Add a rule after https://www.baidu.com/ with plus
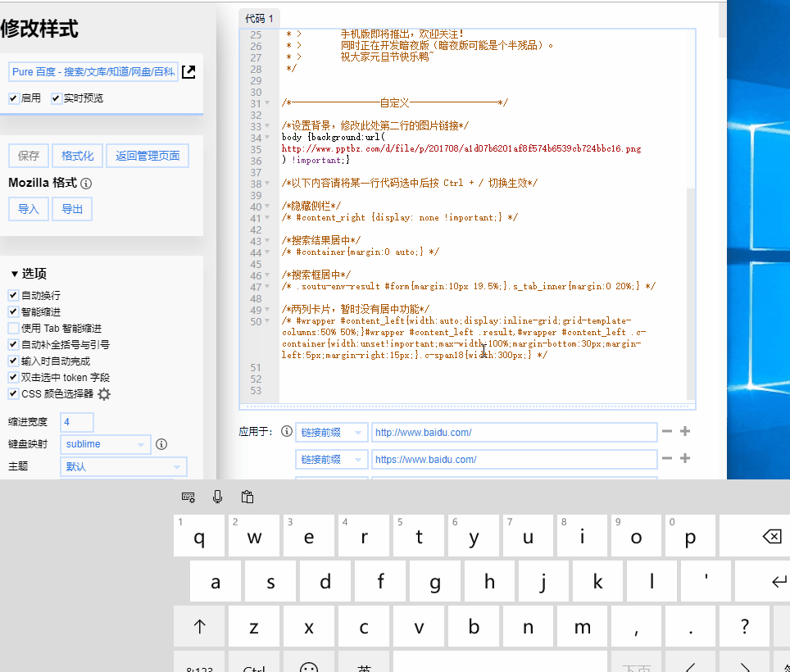This screenshot has height=672, width=790. pyautogui.click(x=685, y=459)
